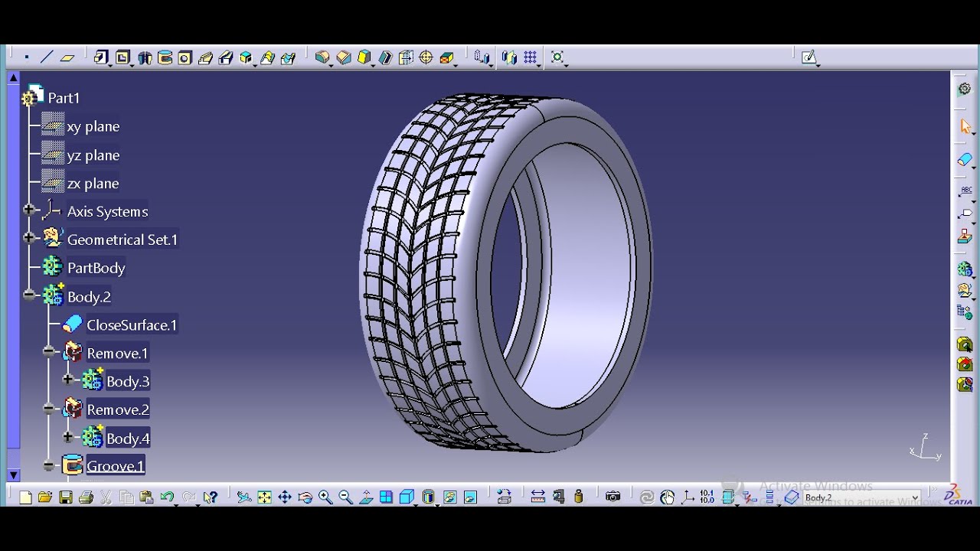980x551 pixels.
Task: Expand the Body.3 node
Action: tap(68, 380)
